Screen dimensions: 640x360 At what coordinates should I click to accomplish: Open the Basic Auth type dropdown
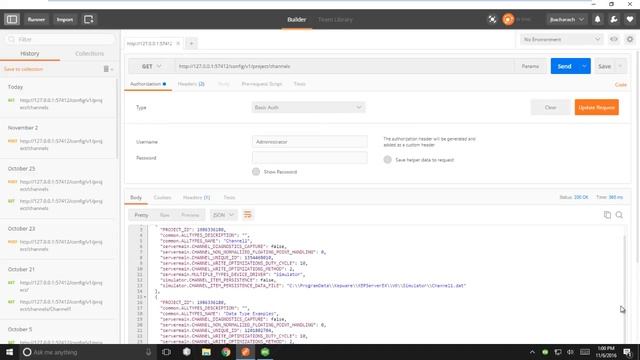coord(308,107)
